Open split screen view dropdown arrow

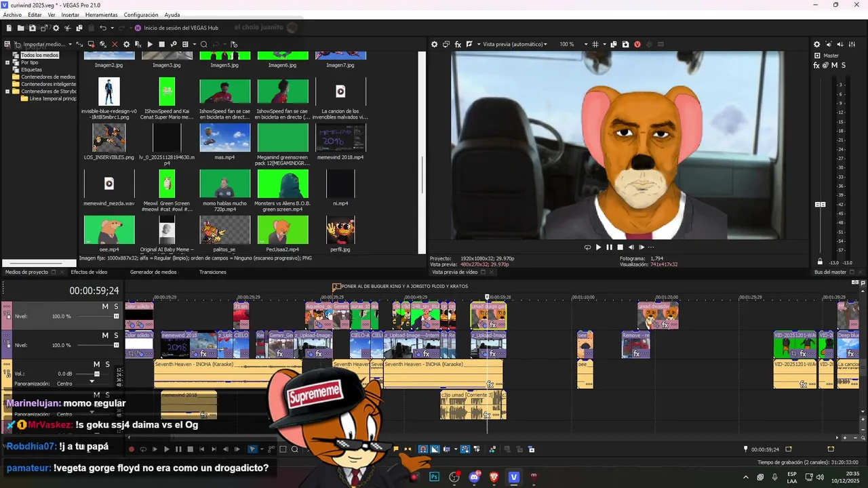pyautogui.click(x=478, y=44)
